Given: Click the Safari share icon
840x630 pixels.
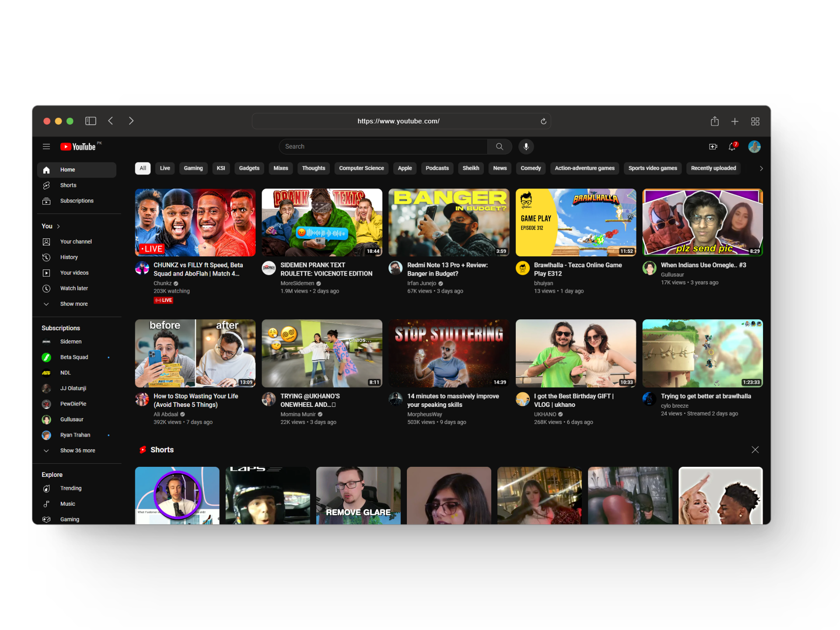Looking at the screenshot, I should pos(714,121).
